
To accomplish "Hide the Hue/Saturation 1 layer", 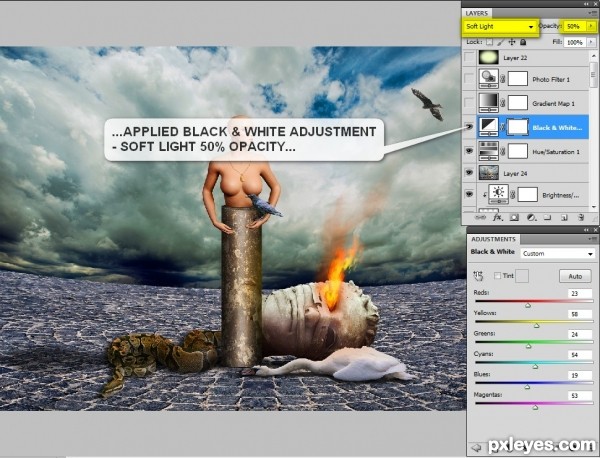I will (469, 151).
